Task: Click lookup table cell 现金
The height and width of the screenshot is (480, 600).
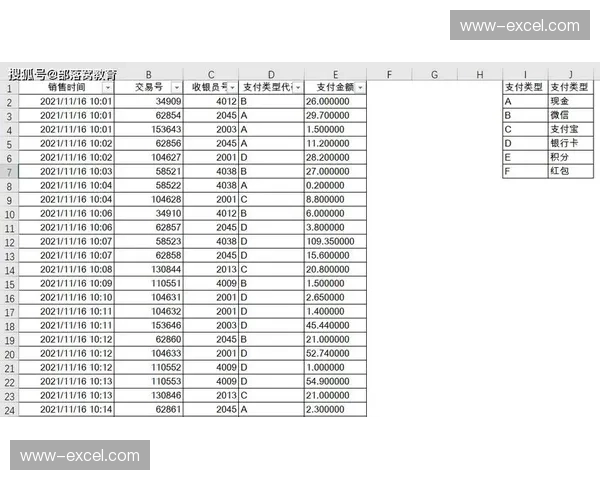Action: 571,101
